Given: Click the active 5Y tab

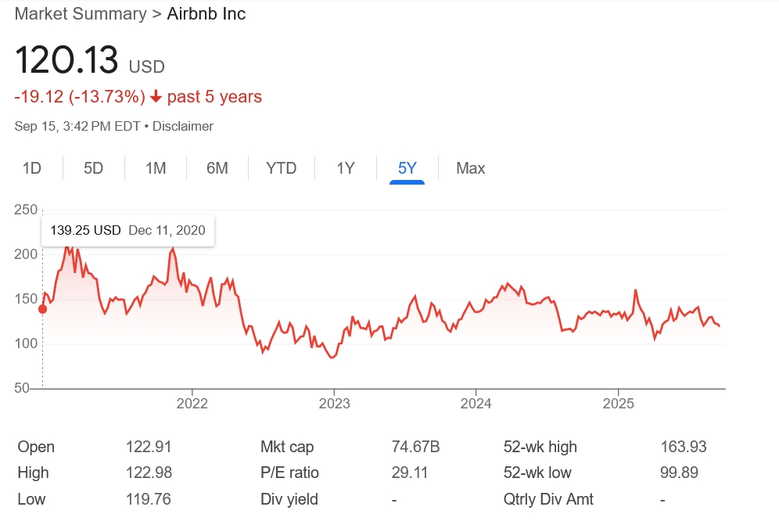Looking at the screenshot, I should (x=407, y=168).
